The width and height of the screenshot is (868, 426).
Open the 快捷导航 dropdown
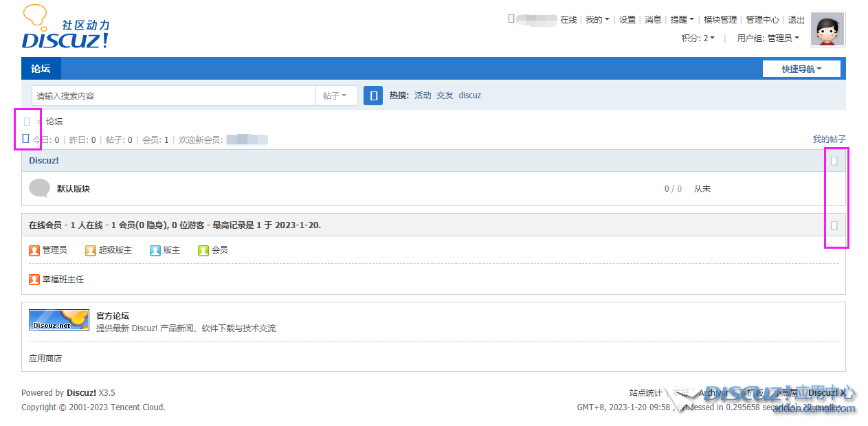(x=801, y=68)
